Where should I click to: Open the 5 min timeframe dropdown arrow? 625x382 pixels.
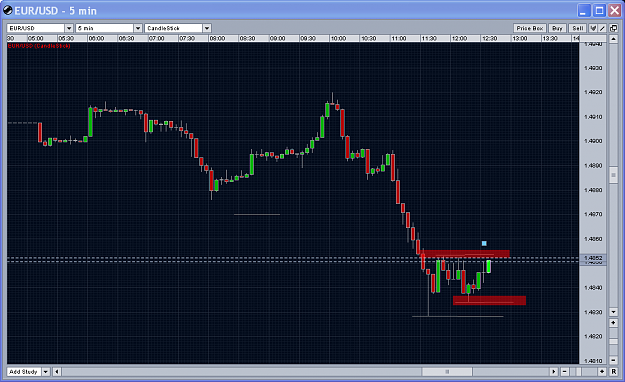(138, 28)
